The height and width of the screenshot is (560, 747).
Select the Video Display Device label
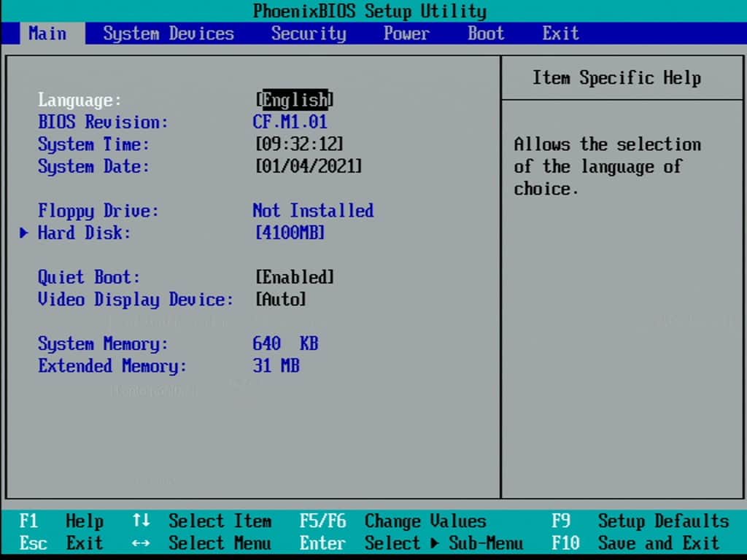136,300
